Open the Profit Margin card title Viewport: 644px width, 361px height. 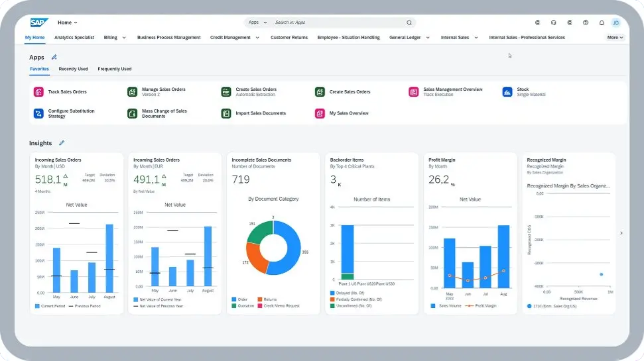click(442, 160)
